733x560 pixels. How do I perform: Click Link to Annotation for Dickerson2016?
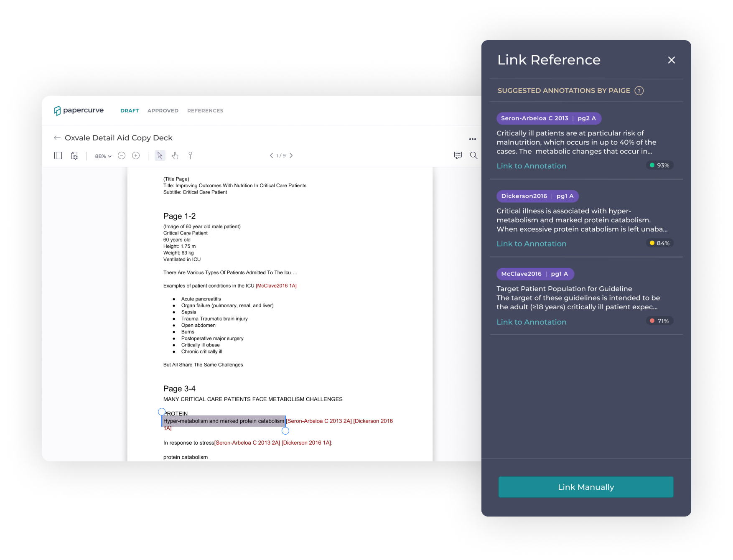pos(531,244)
